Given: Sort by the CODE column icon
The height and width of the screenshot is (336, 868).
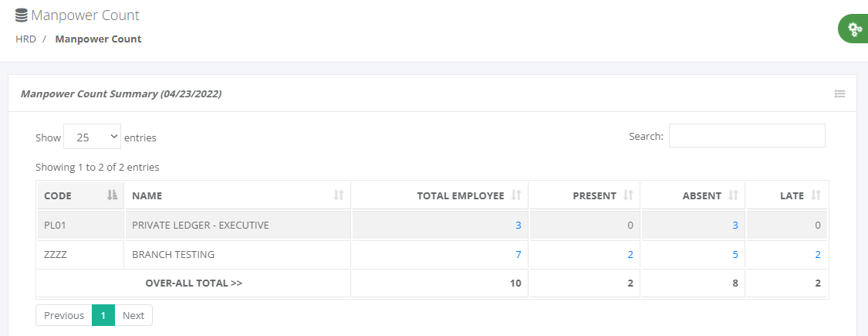Looking at the screenshot, I should coord(111,196).
